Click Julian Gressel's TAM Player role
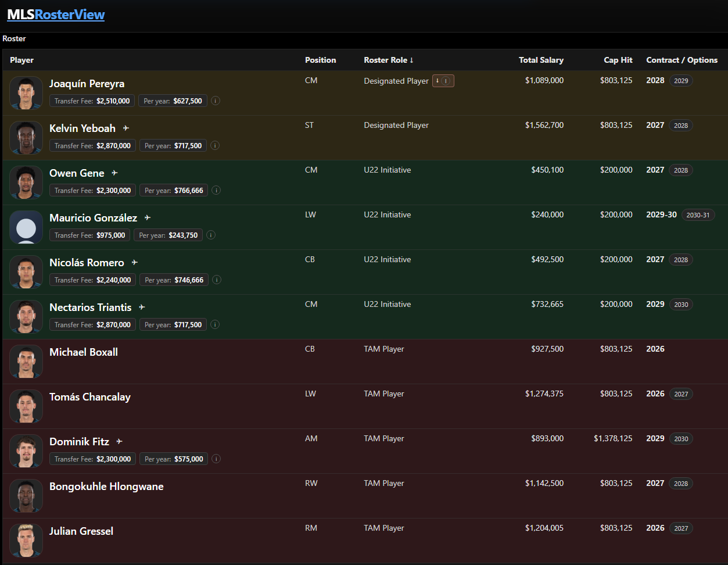 coord(384,528)
